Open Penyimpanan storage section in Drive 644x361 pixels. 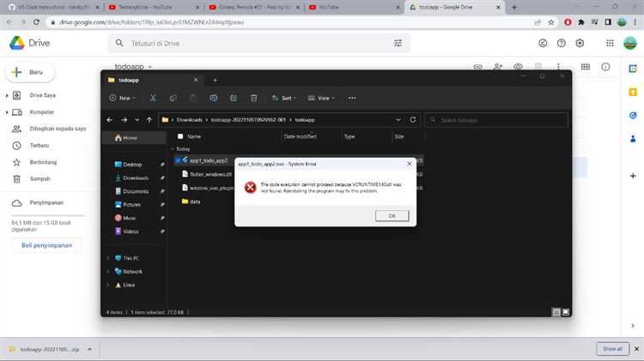coord(46,202)
